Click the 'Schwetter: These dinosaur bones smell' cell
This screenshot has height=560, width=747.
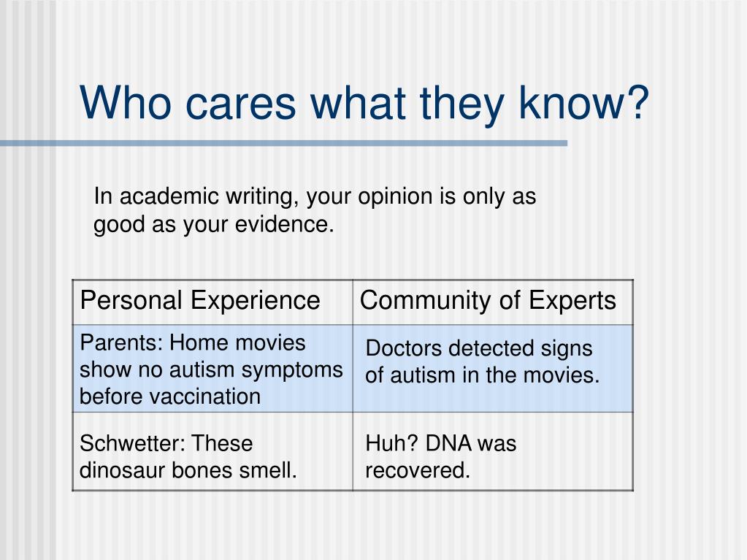point(212,451)
